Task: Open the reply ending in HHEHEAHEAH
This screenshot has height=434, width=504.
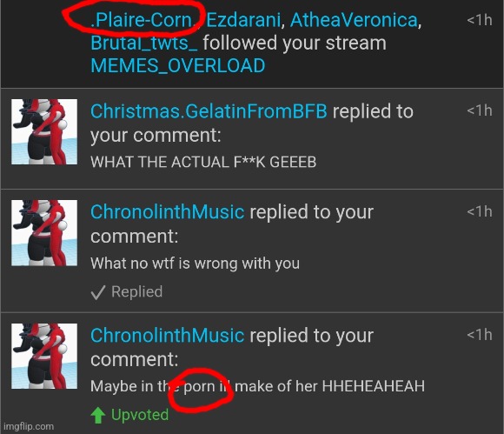Action: coord(257,386)
